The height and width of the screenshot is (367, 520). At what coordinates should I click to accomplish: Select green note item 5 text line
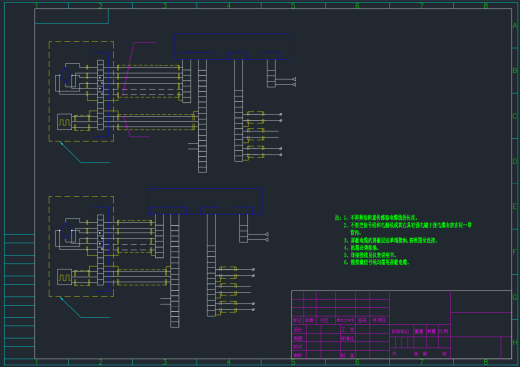tap(370, 255)
